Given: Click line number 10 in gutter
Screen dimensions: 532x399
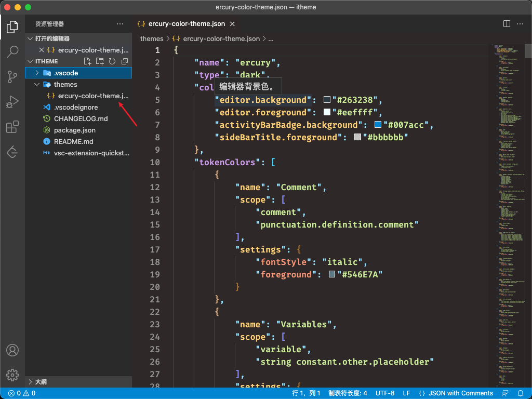Looking at the screenshot, I should [x=155, y=162].
